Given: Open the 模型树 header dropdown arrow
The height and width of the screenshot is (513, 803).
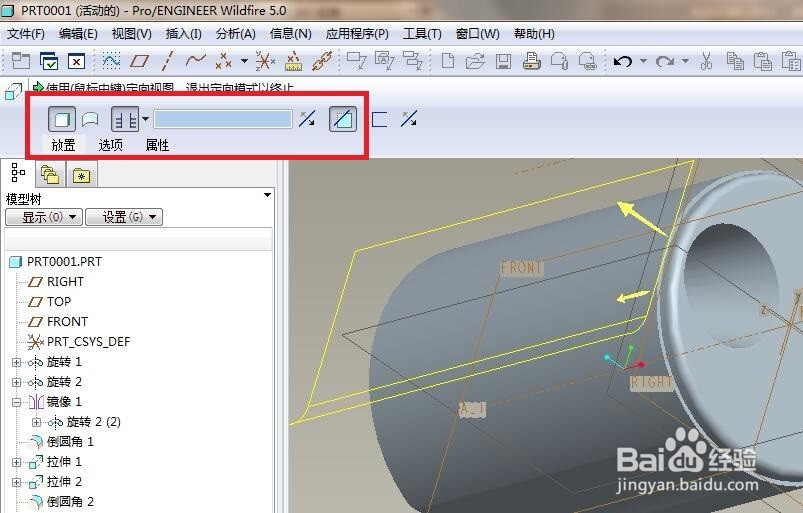Looking at the screenshot, I should 267,196.
